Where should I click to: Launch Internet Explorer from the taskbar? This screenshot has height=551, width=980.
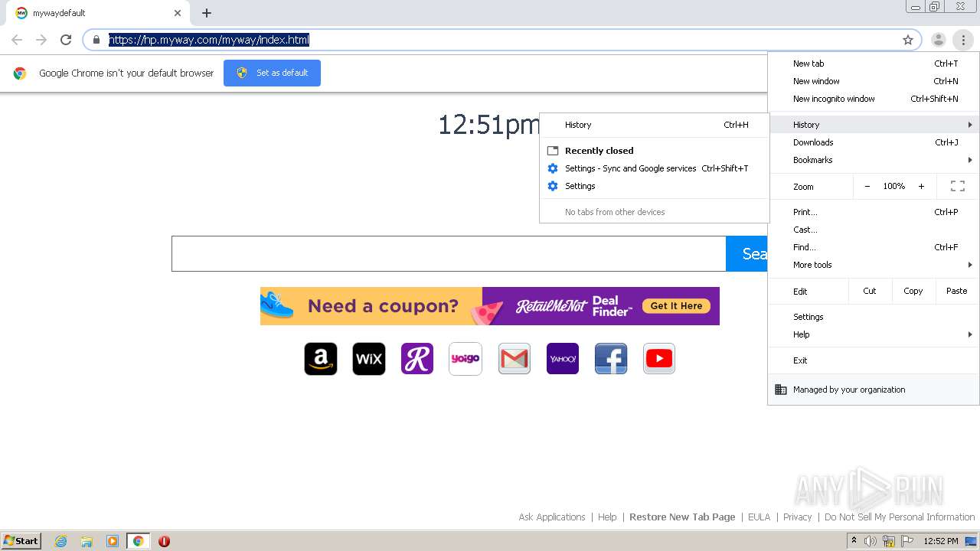pos(61,541)
